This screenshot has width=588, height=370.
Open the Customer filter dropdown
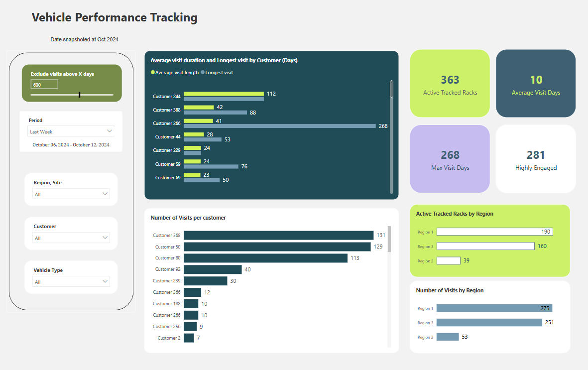click(71, 238)
